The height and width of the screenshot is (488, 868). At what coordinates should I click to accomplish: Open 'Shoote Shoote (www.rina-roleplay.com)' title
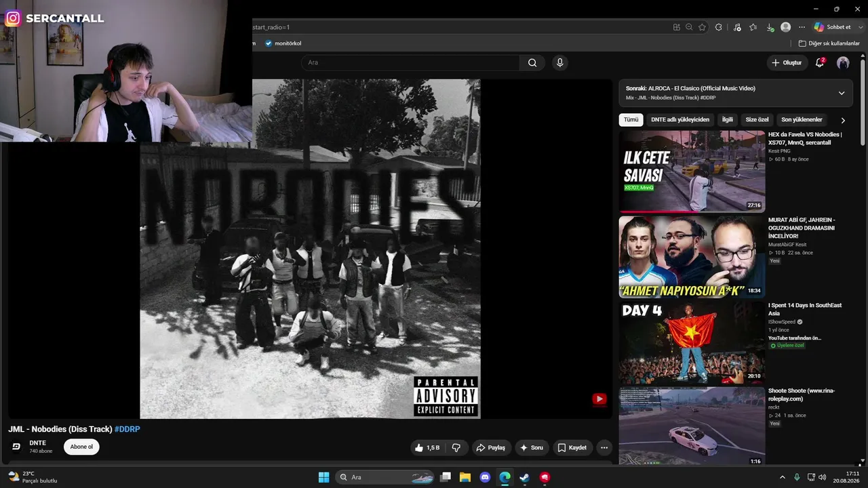coord(802,394)
